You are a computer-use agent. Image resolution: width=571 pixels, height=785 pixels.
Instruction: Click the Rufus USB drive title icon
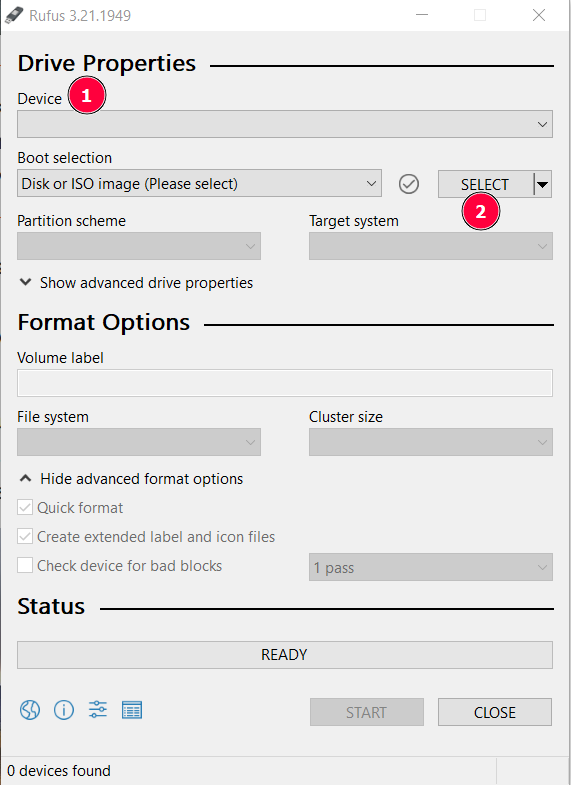[x=14, y=16]
